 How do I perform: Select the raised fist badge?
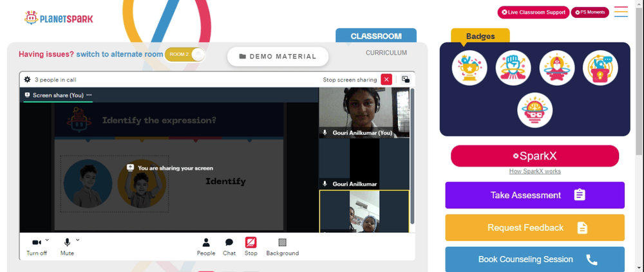[x=513, y=68]
